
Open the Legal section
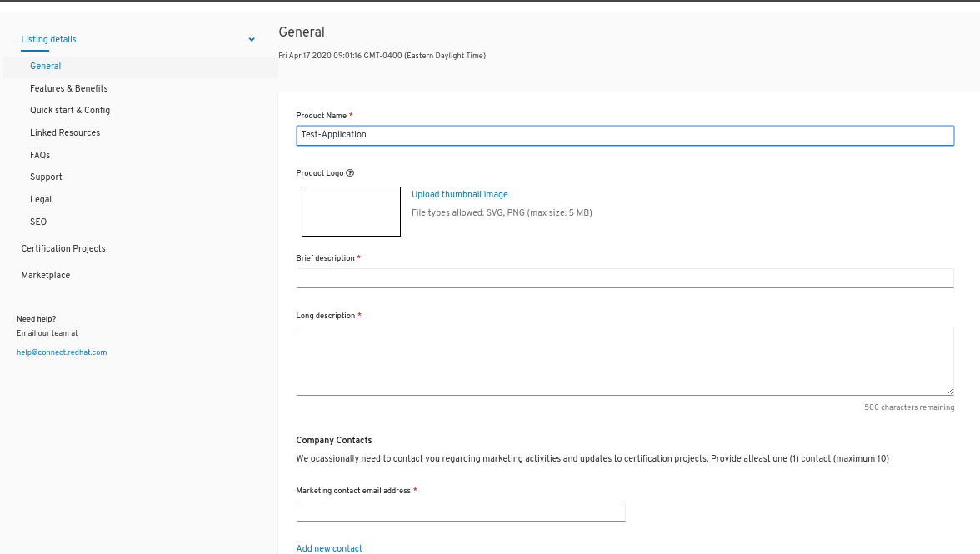(x=41, y=200)
